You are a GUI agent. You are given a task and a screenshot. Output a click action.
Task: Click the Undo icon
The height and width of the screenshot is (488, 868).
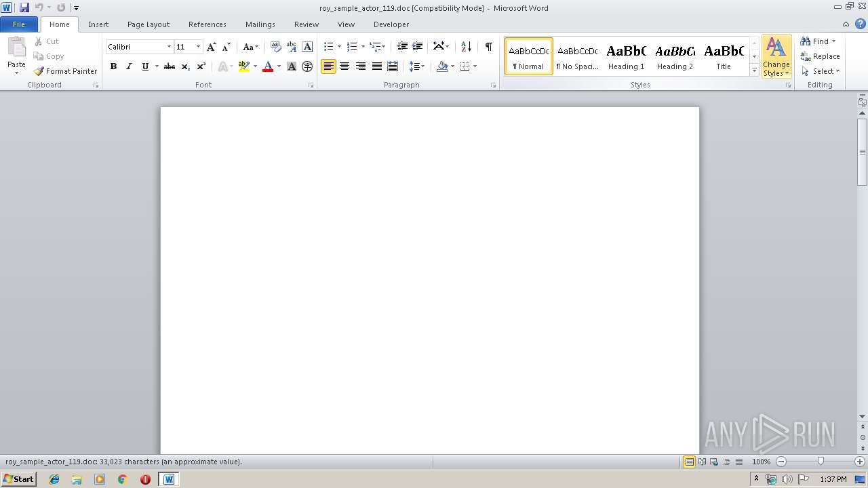click(x=39, y=7)
